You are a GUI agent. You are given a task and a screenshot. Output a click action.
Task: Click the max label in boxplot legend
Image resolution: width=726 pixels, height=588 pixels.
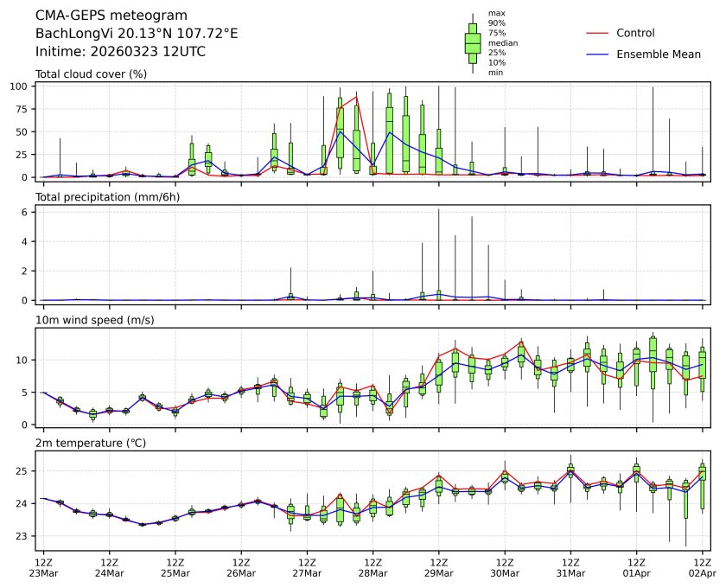click(496, 13)
